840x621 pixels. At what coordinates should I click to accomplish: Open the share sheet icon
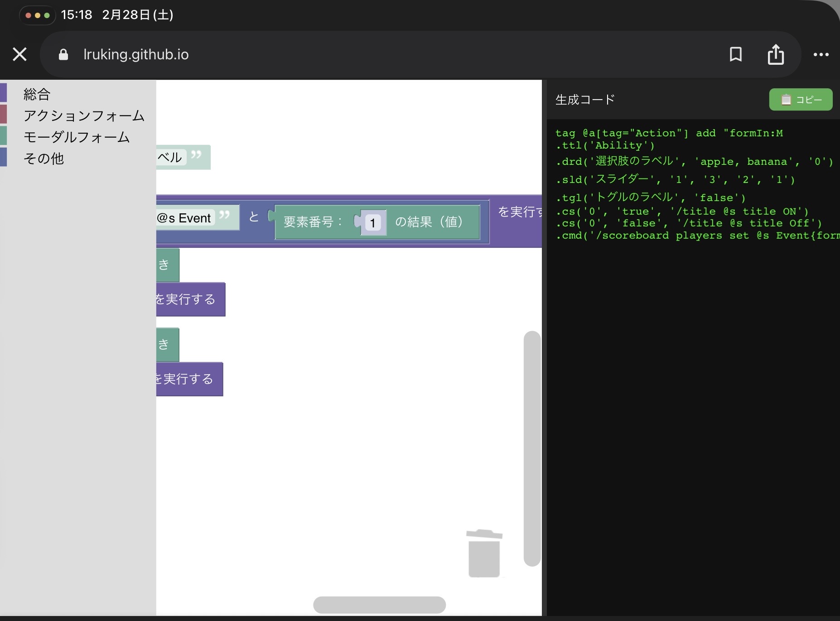776,54
